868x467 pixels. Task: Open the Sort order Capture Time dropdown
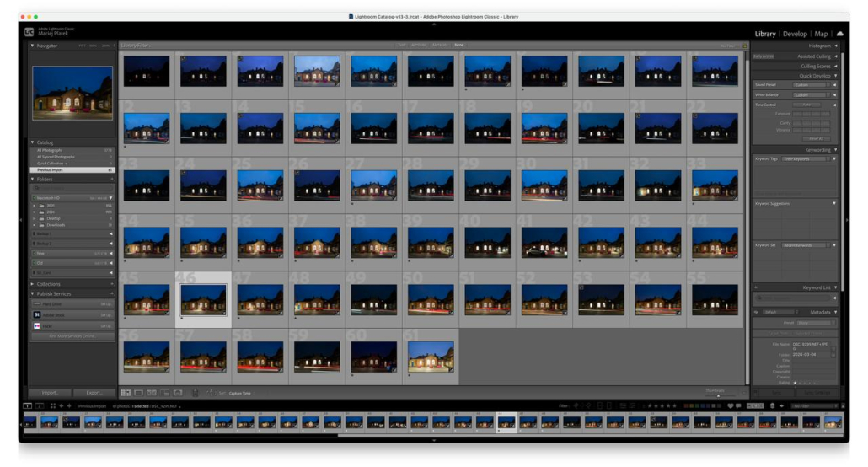click(242, 393)
